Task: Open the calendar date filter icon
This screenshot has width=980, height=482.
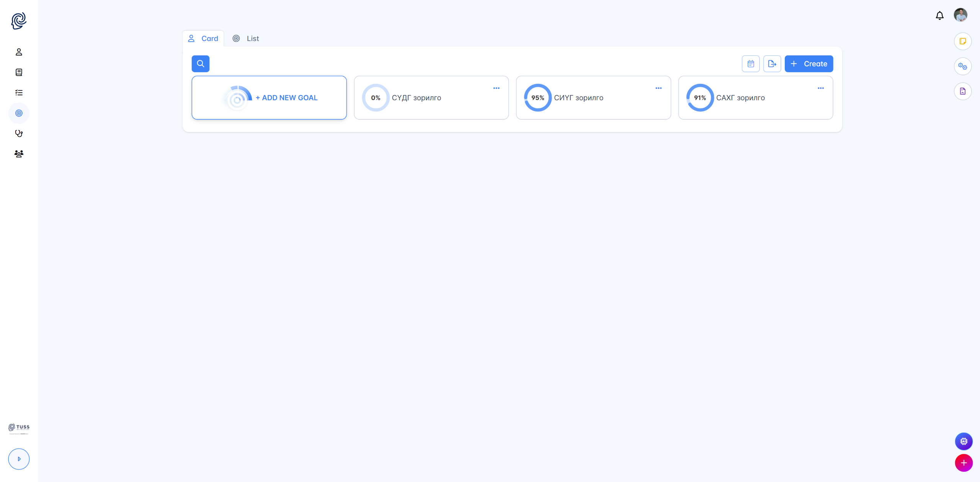Action: pyautogui.click(x=751, y=64)
